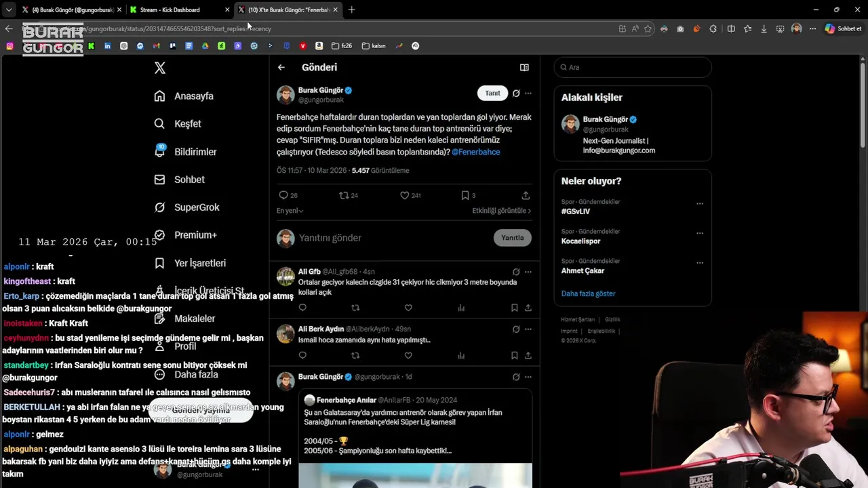The image size is (868, 488).
Task: Bookmark Ali Gfb's comment
Action: [x=515, y=308]
